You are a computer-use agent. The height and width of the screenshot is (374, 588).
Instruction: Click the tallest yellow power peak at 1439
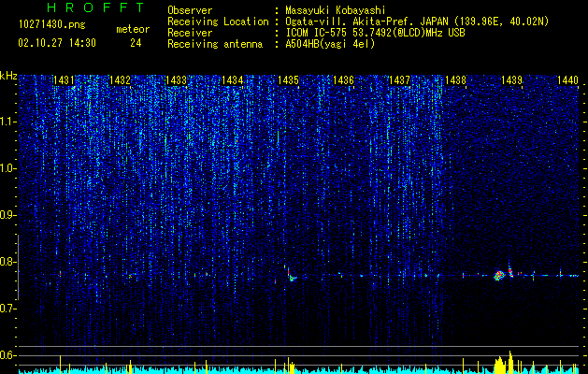[x=510, y=362]
